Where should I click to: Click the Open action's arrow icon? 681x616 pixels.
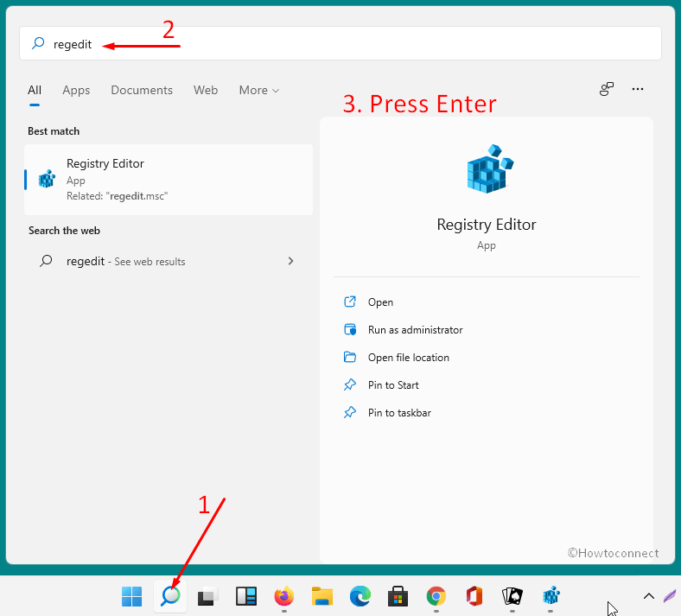click(x=350, y=302)
